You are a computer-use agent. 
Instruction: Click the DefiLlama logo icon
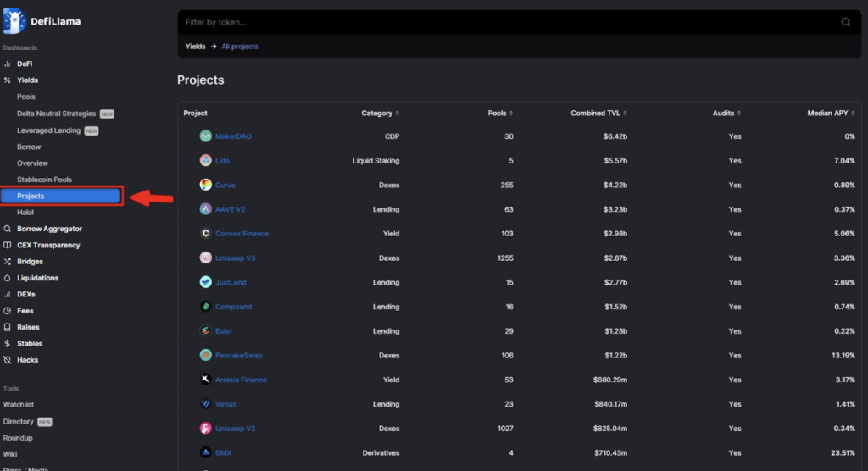(14, 21)
